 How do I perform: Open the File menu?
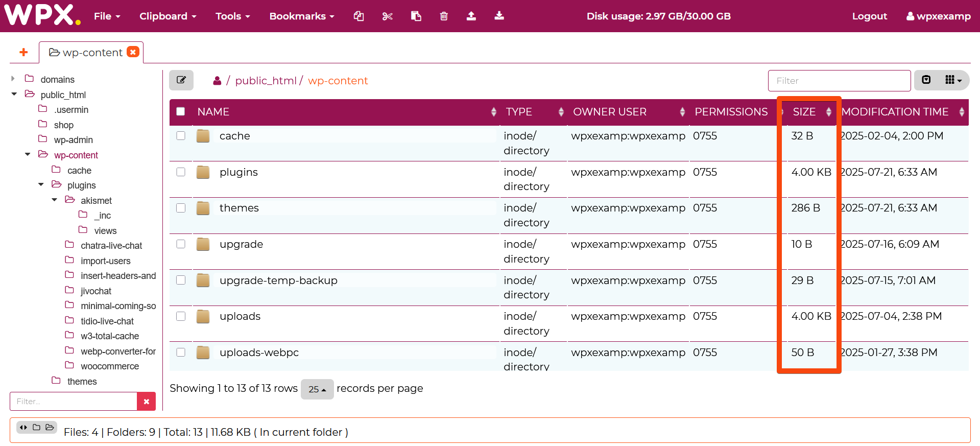point(107,16)
